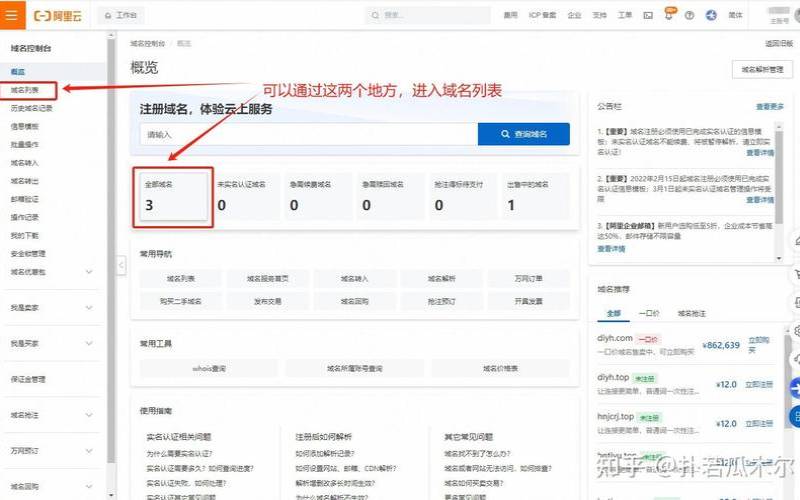Click the Aliyun logo
800x500 pixels.
(58, 15)
